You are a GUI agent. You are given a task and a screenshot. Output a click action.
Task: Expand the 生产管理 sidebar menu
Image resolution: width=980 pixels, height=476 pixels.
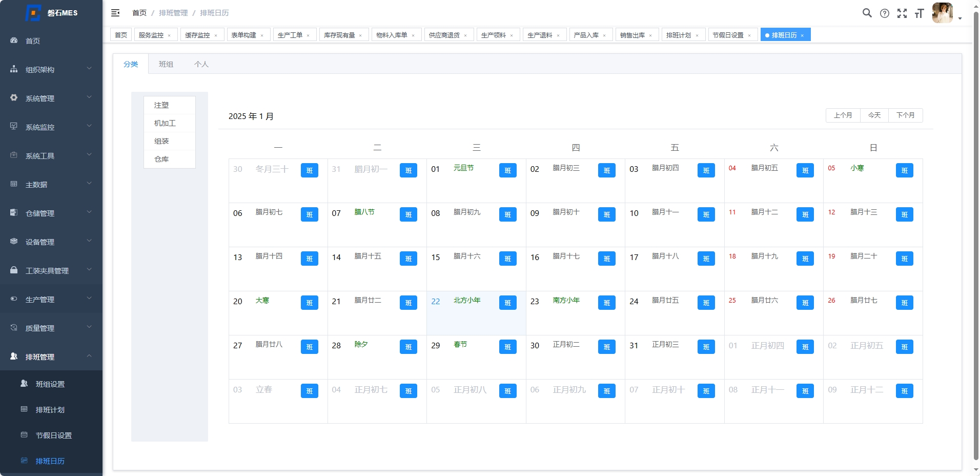tap(51, 299)
